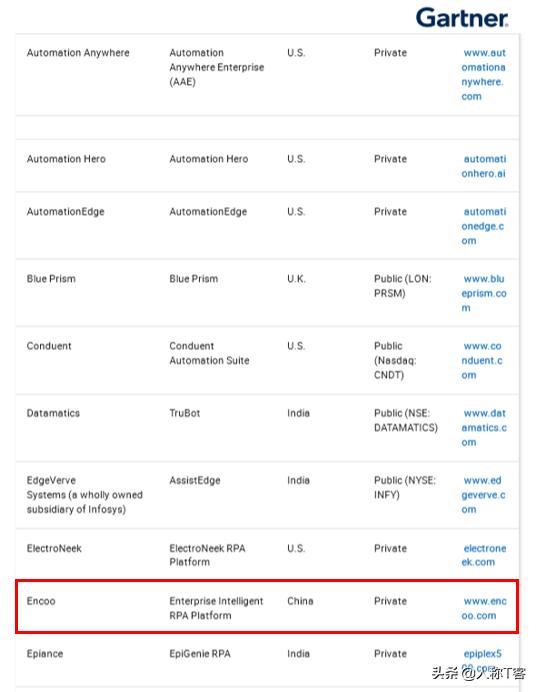Viewport: 538px width, 692px height.
Task: Visit electroneek.com link
Action: tap(484, 555)
